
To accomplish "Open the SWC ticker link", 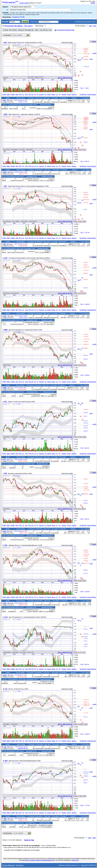I will click(6, 545).
